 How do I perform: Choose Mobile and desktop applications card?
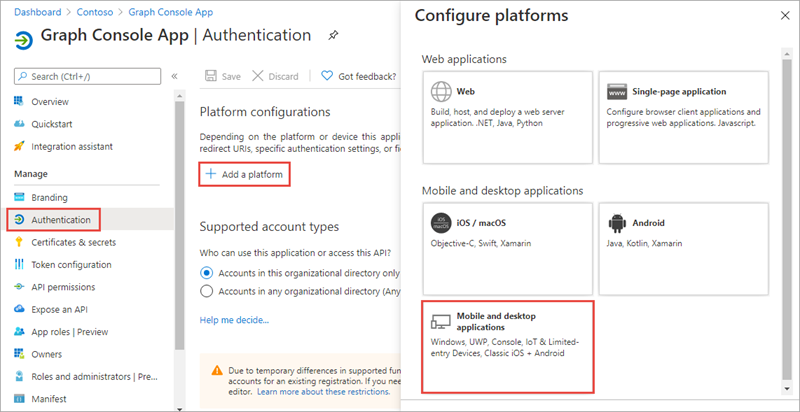tap(508, 347)
